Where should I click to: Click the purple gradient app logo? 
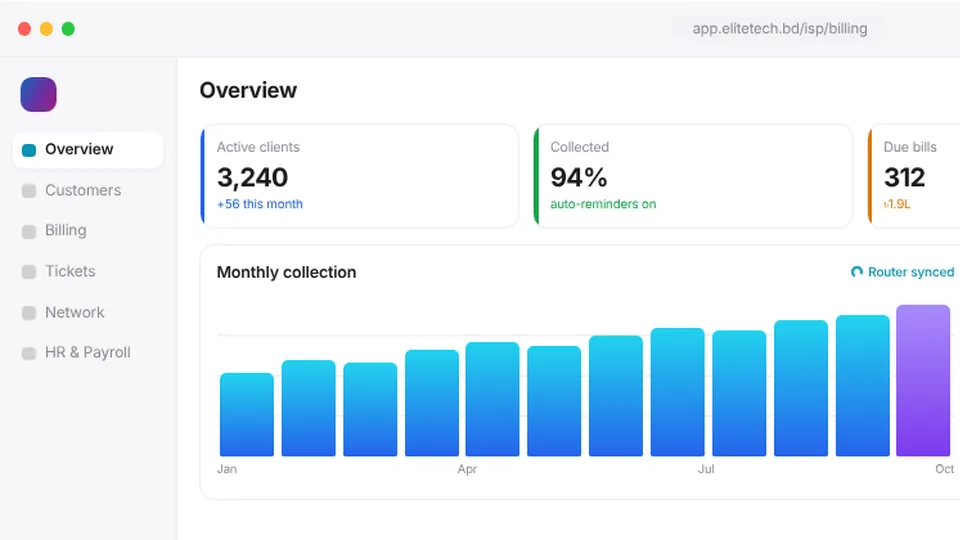(x=39, y=94)
